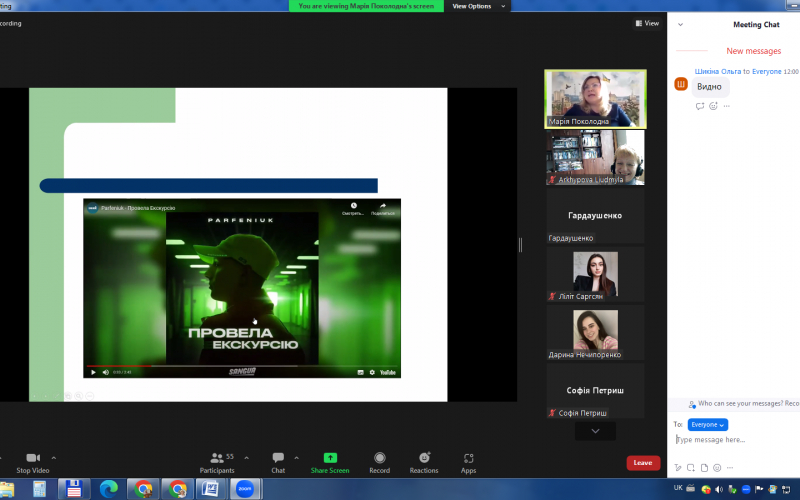Open YouTube player settings gear
The image size is (800, 500).
coord(372,372)
